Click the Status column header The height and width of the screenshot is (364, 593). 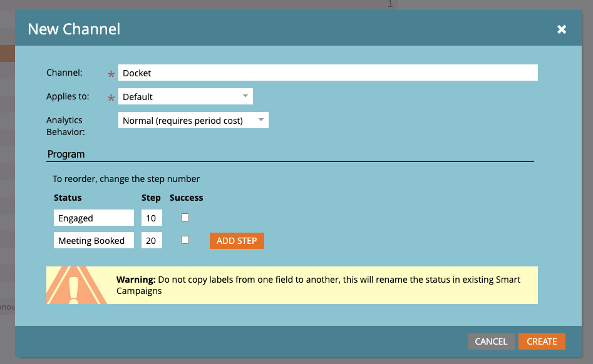click(68, 198)
